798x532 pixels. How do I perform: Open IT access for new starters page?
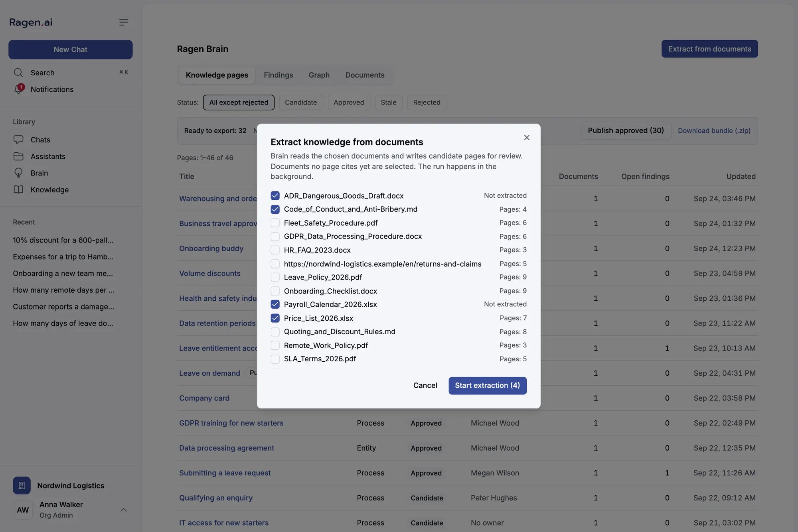click(223, 523)
